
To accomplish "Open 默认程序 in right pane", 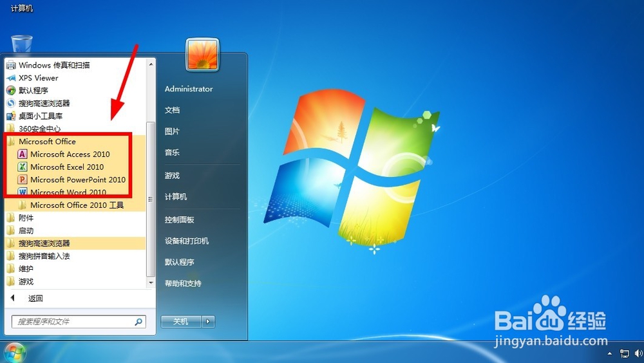I will click(180, 262).
